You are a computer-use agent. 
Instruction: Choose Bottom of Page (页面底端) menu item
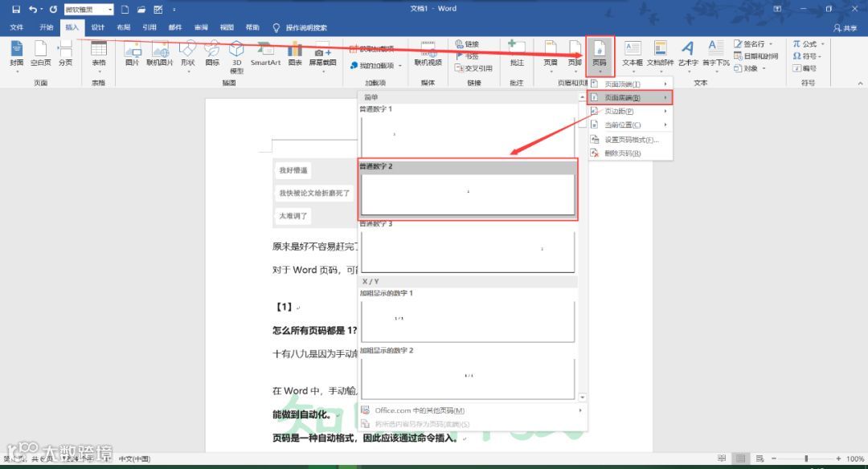(630, 97)
